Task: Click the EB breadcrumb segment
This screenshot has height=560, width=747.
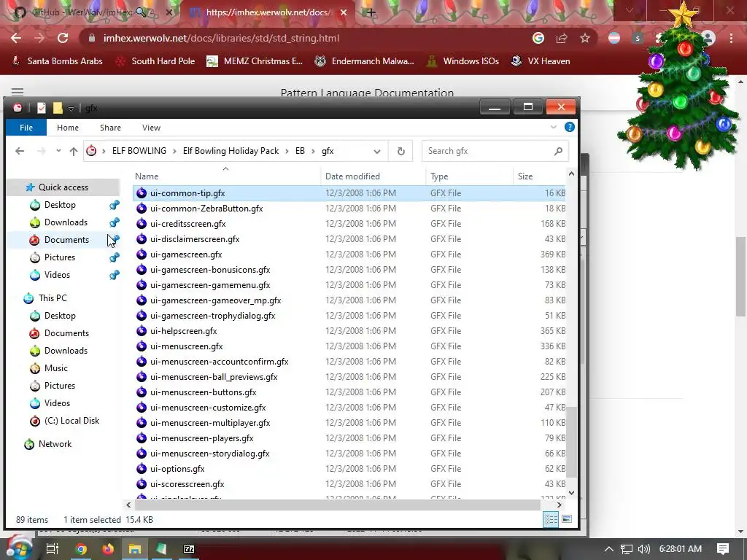Action: (300, 151)
